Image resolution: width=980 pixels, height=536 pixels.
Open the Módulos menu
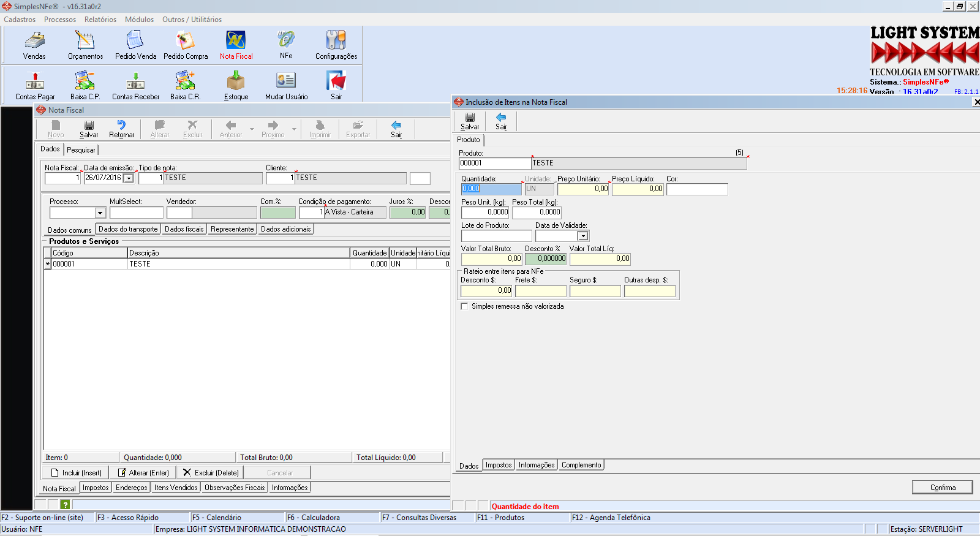click(x=140, y=20)
